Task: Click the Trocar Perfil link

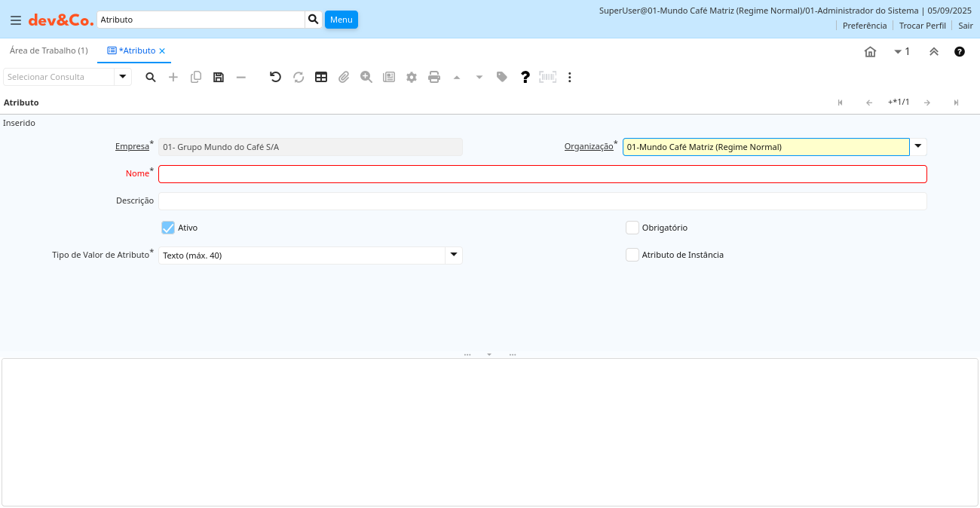Action: click(922, 26)
